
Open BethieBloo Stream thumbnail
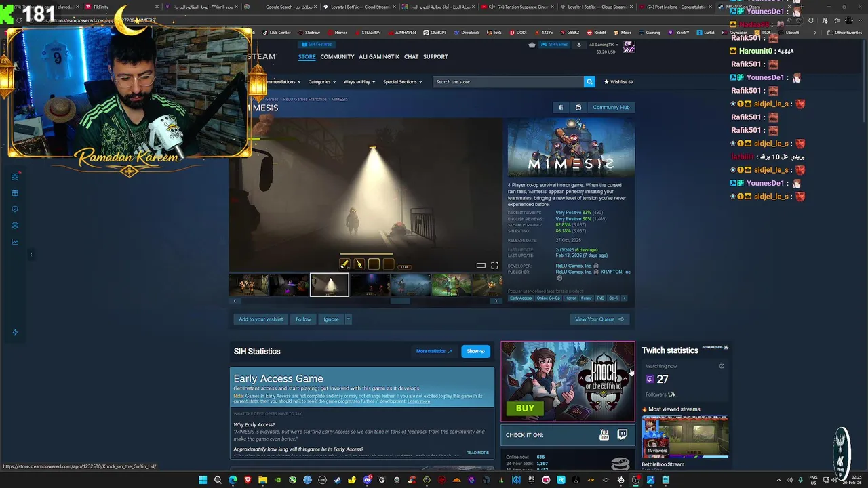[685, 439]
